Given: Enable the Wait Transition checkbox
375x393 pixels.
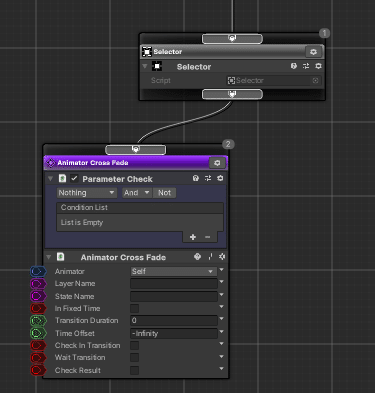Looking at the screenshot, I should click(134, 358).
